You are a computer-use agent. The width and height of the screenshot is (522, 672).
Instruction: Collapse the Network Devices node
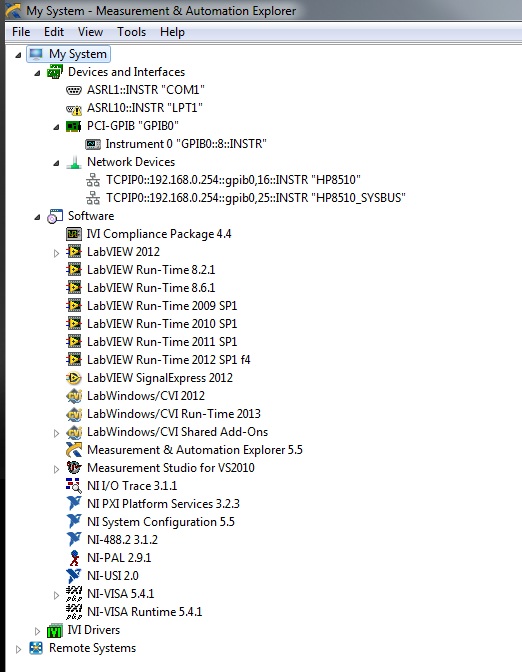[56, 163]
